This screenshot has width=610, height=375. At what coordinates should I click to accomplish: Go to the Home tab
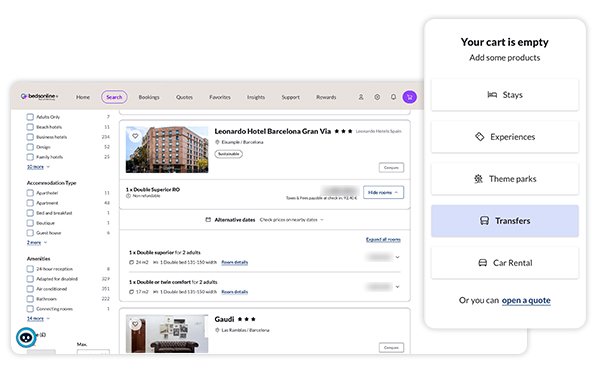83,97
